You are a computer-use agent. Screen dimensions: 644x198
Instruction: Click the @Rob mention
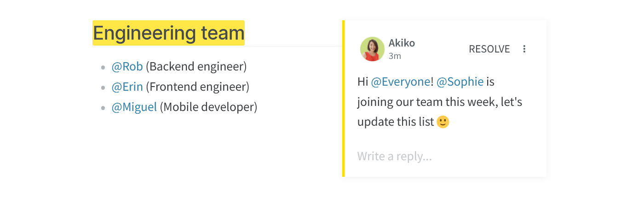point(127,67)
